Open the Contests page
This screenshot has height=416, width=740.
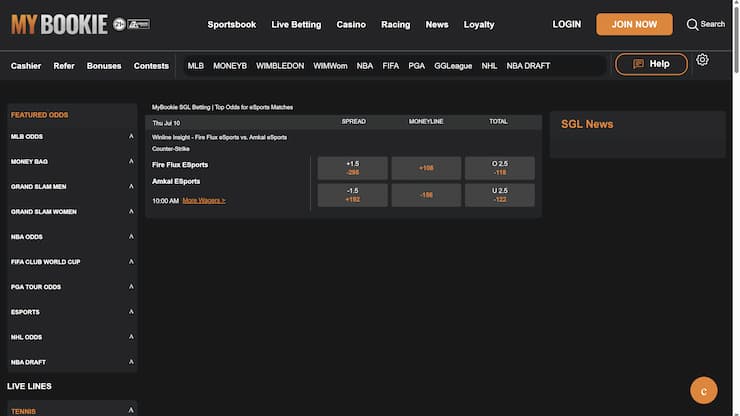click(151, 66)
